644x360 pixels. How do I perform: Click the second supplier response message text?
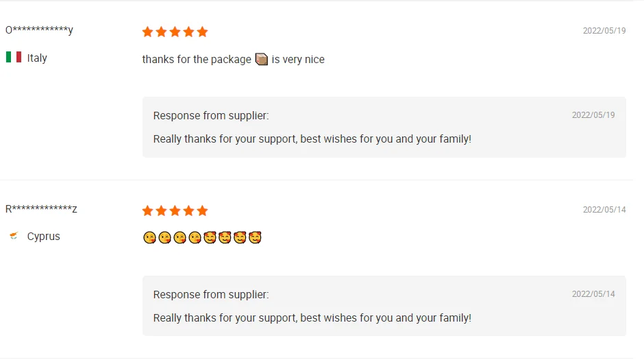pos(312,317)
